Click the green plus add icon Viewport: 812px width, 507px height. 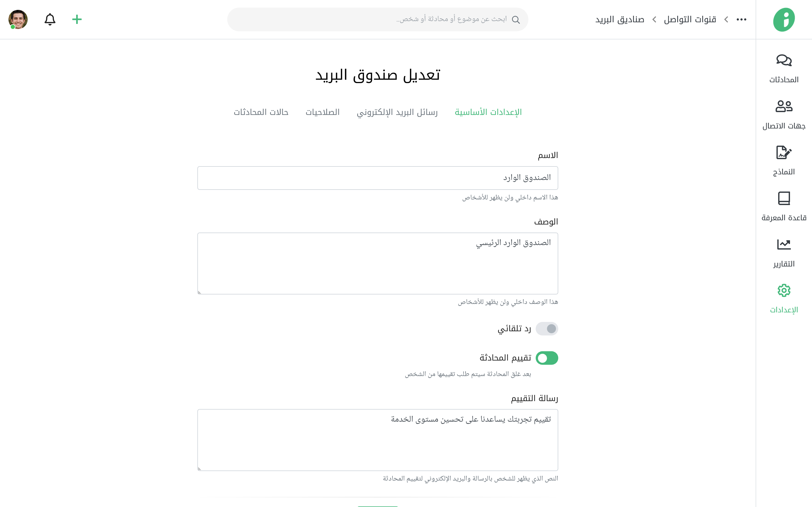(x=77, y=19)
